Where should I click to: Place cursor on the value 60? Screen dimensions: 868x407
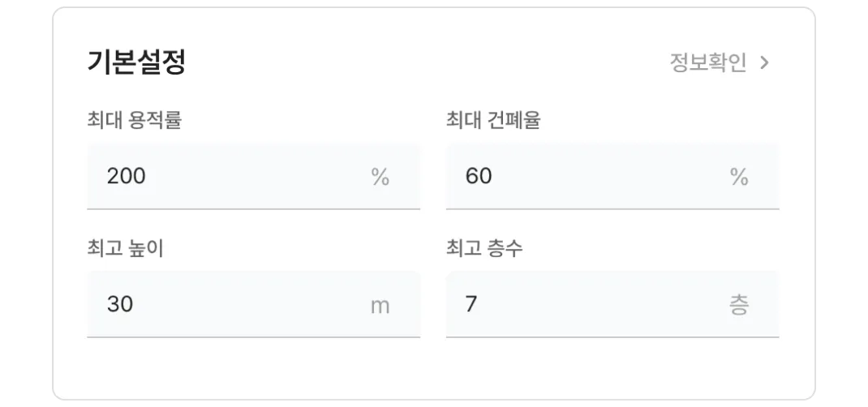[479, 176]
